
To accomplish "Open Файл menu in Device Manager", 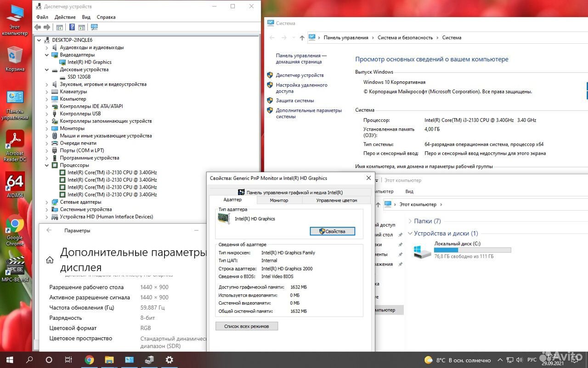I will click(42, 17).
